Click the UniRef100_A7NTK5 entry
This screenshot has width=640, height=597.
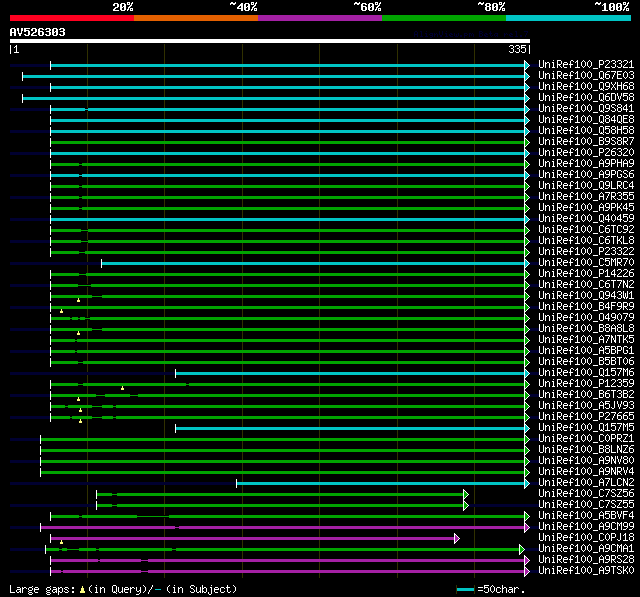click(586, 340)
